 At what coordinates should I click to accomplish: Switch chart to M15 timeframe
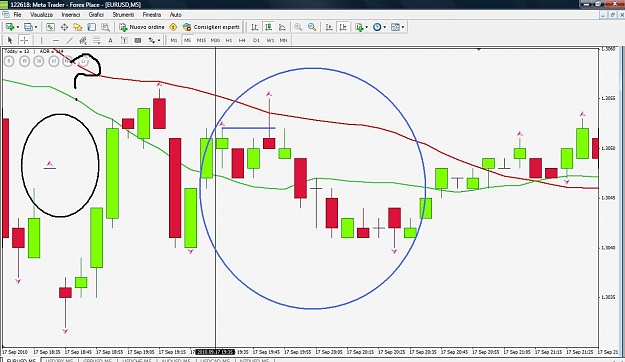pos(201,40)
